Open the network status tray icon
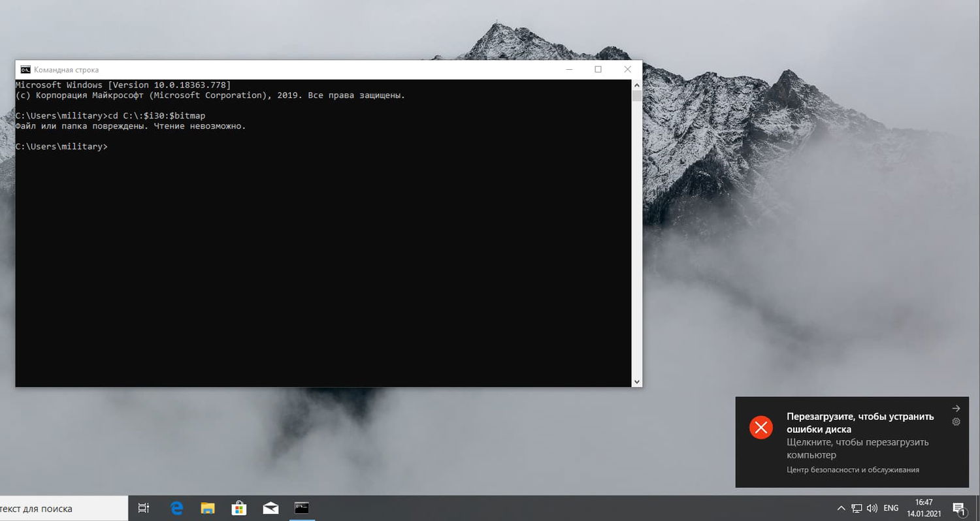This screenshot has width=980, height=521. (x=857, y=508)
